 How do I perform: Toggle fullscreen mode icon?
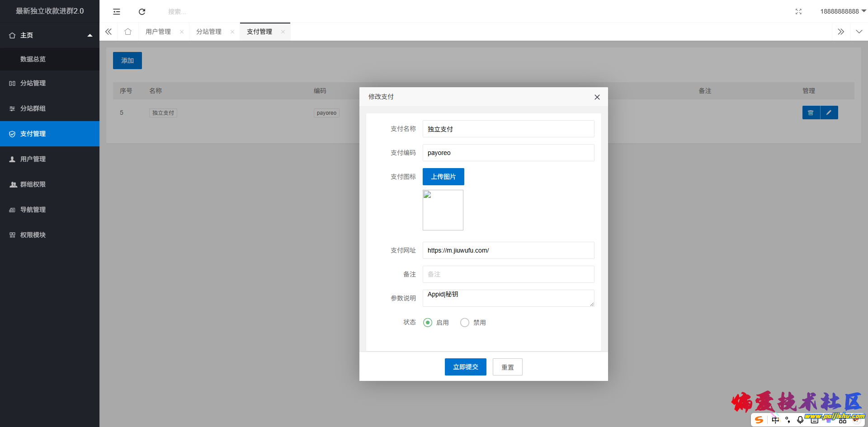tap(798, 12)
